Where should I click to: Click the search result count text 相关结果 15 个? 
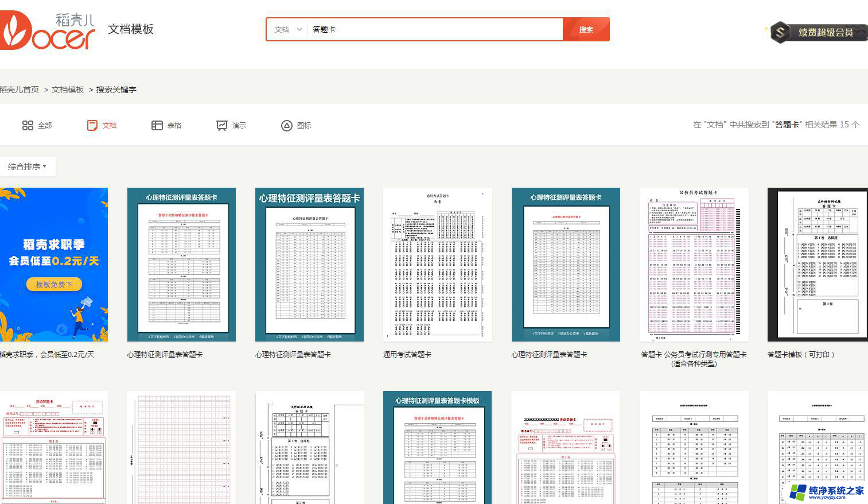point(832,125)
